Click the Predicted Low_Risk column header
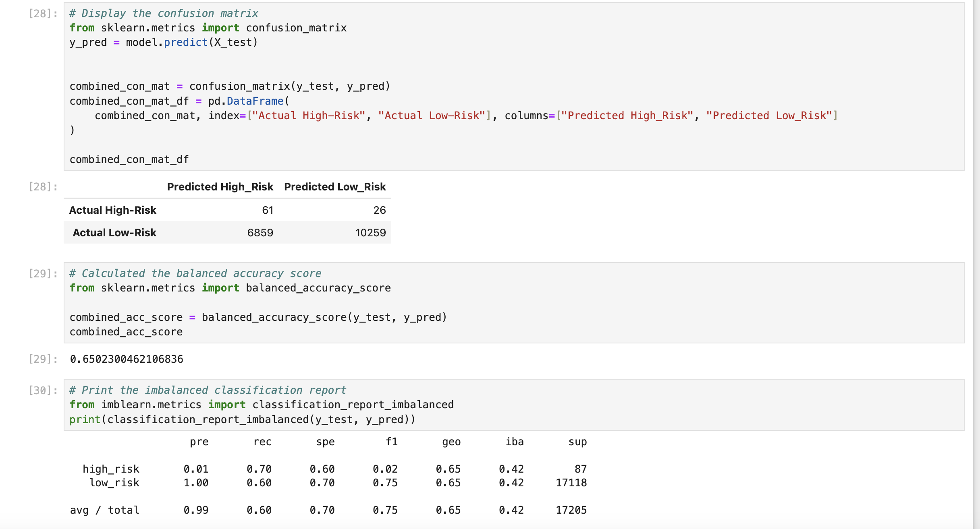 tap(335, 187)
